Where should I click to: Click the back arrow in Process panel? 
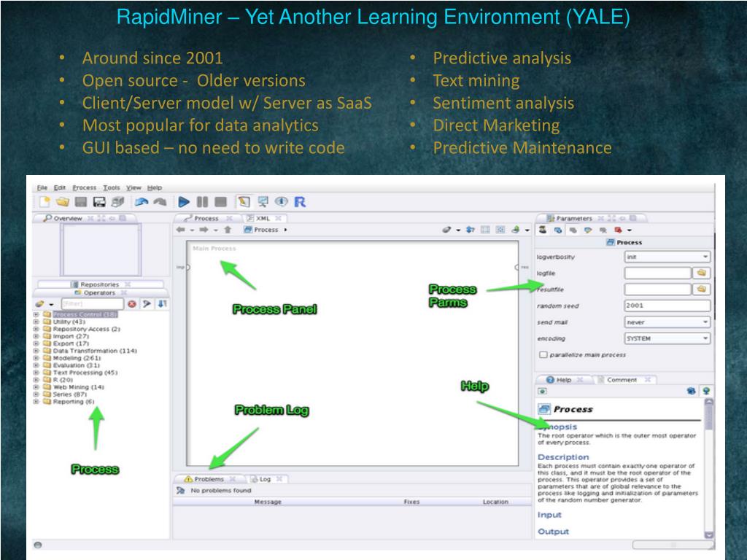click(181, 230)
